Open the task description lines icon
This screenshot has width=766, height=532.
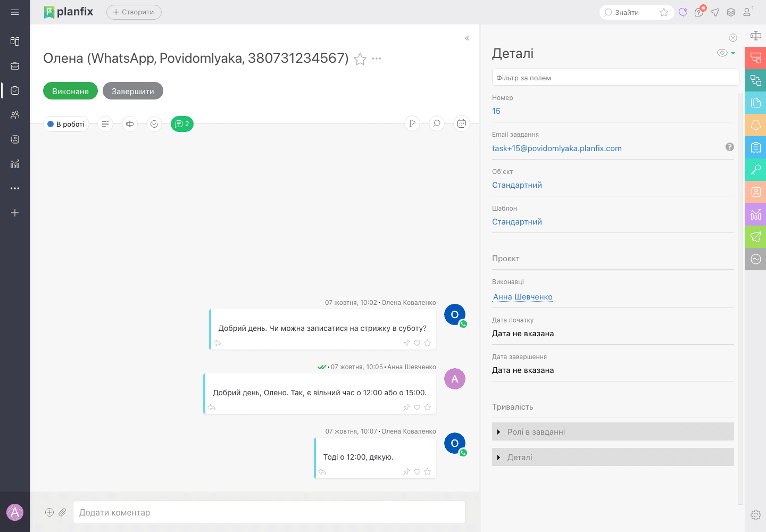coord(105,124)
